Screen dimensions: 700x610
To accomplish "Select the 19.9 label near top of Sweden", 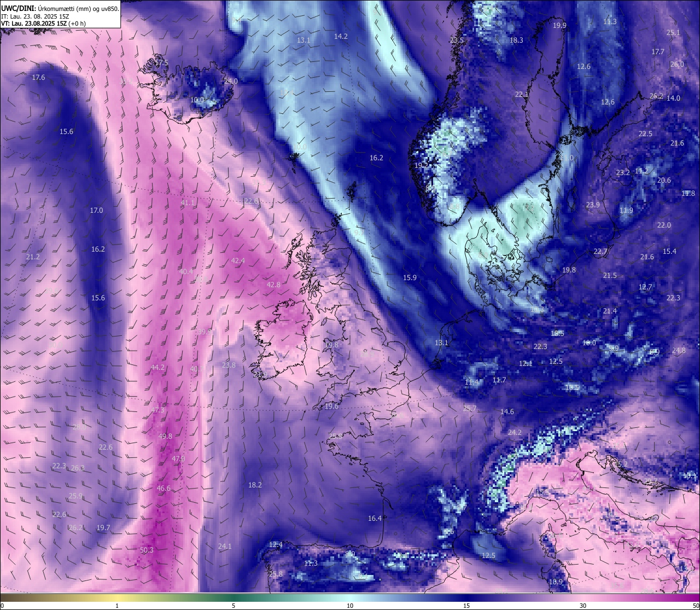I will tap(559, 26).
